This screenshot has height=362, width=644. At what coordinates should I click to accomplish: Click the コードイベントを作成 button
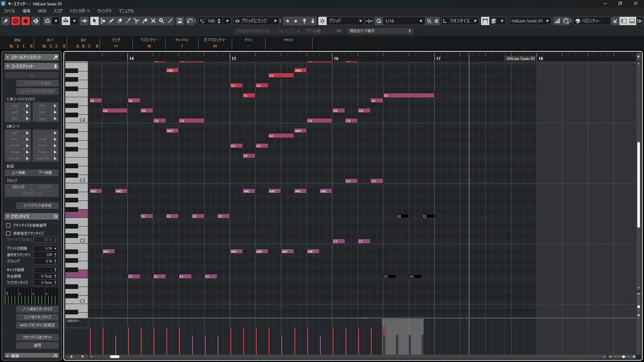point(37,205)
